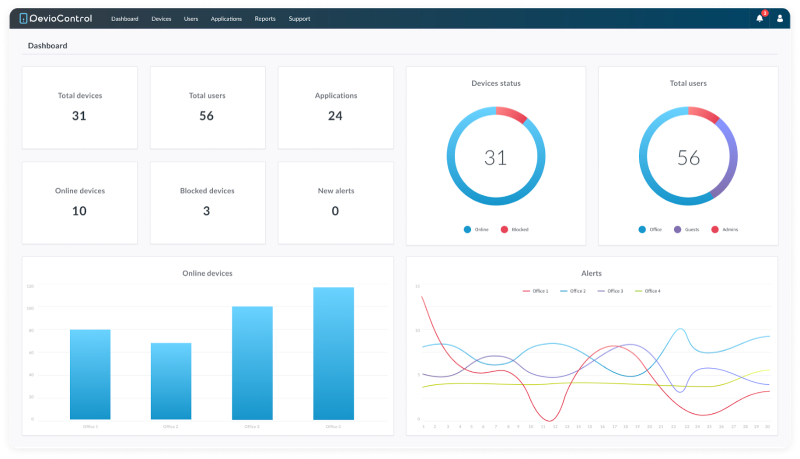Open the user profile icon
The height and width of the screenshot is (459, 800).
tap(780, 18)
